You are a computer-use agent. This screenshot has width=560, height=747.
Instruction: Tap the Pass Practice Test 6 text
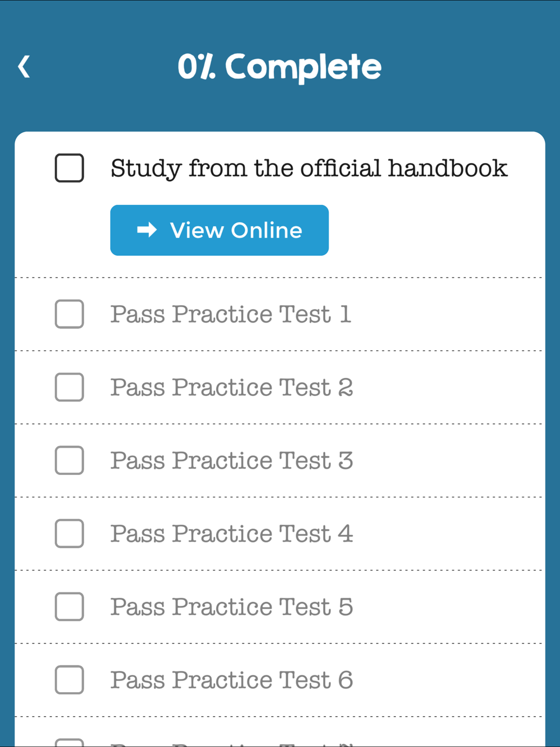click(232, 680)
